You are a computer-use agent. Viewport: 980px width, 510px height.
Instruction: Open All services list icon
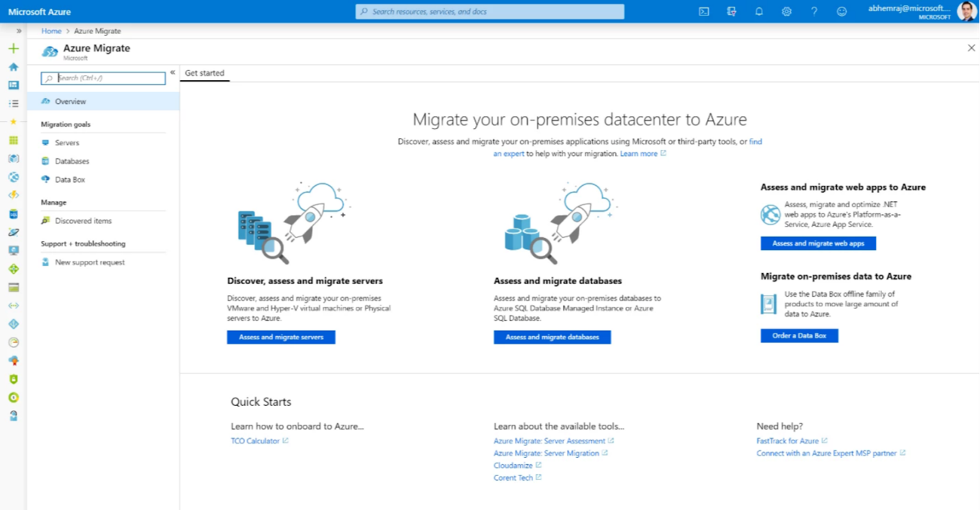pyautogui.click(x=14, y=103)
